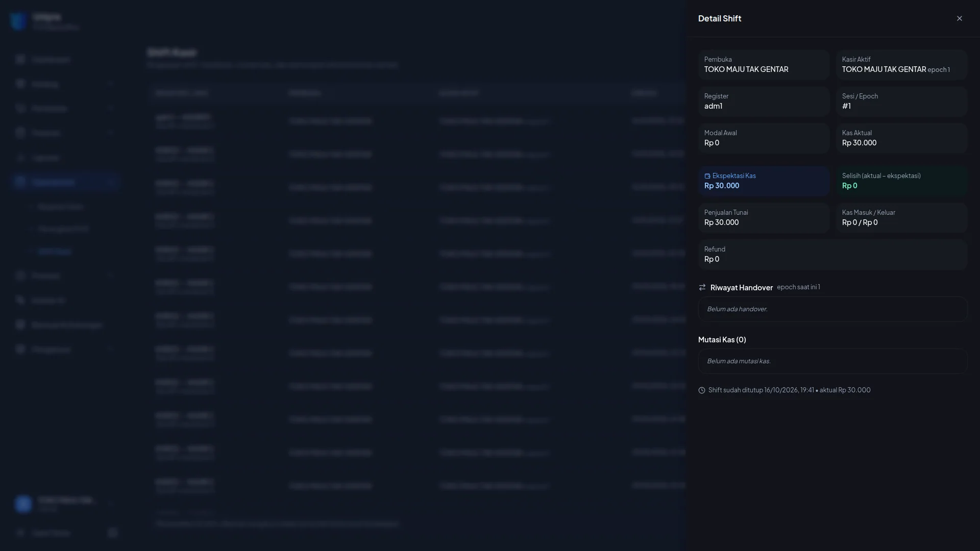Click the Sesi / Epoch #1 card
Viewport: 980px width, 551px height.
click(901, 102)
